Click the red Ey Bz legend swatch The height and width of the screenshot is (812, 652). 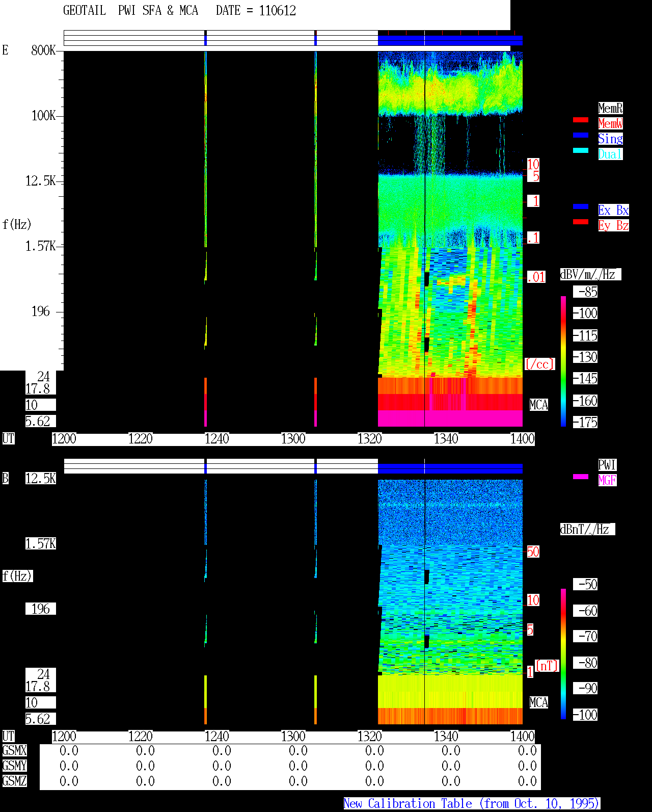(x=581, y=222)
